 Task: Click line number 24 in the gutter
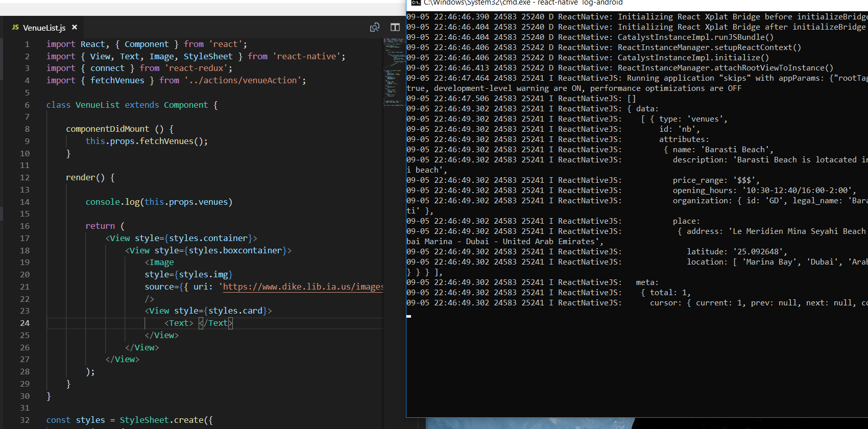(25, 323)
